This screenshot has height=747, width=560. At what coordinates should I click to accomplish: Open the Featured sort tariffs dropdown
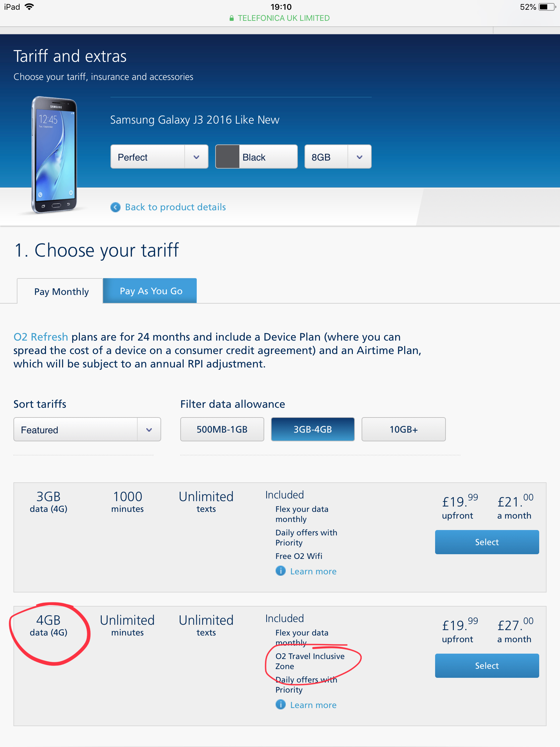(x=87, y=430)
